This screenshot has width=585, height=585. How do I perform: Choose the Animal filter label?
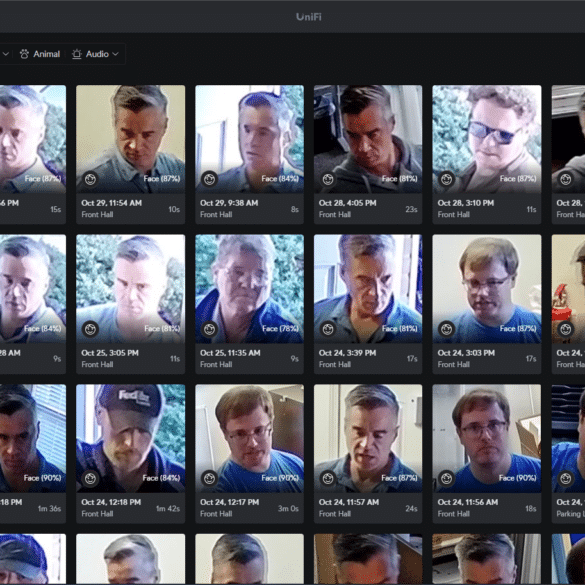[47, 54]
